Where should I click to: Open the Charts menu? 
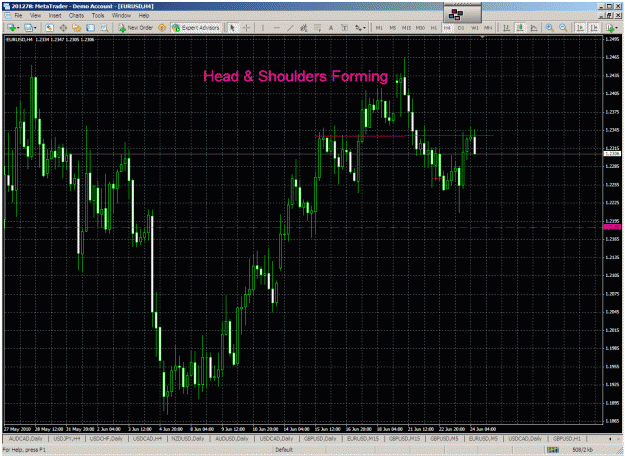pos(76,16)
